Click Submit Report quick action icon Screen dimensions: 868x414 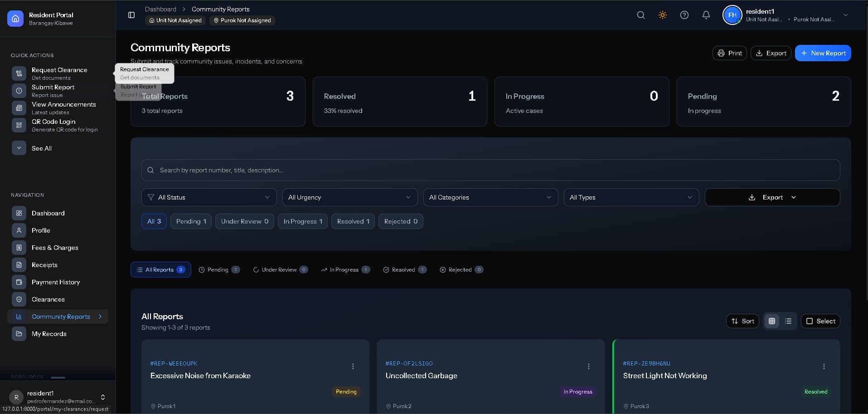(x=19, y=91)
